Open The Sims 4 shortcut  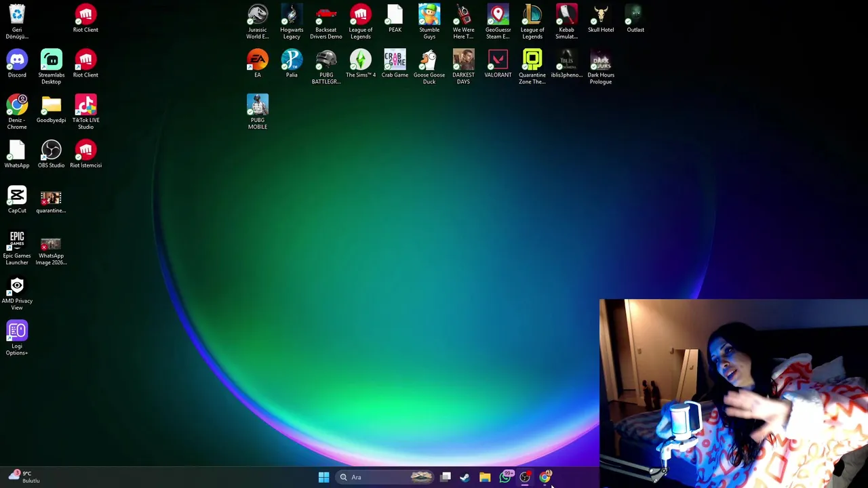(361, 64)
